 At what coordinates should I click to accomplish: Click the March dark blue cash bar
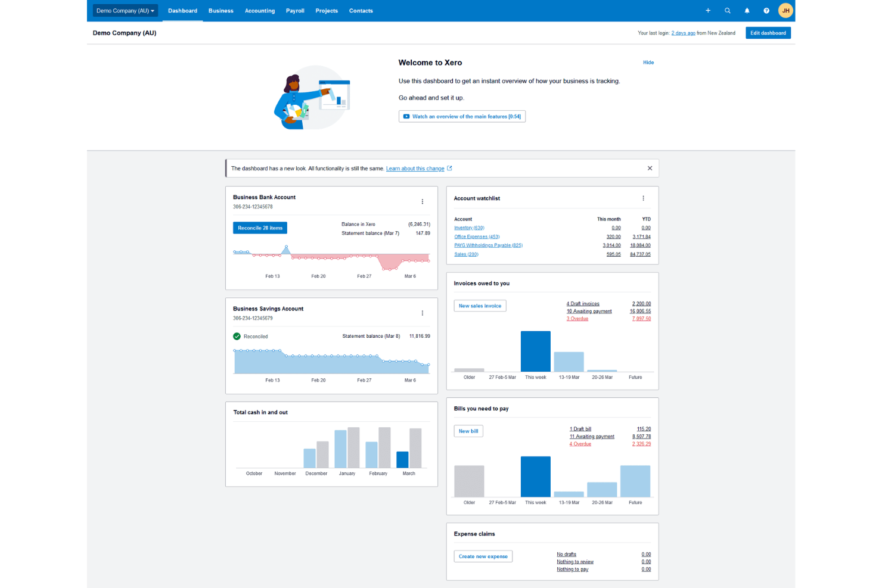tap(402, 460)
